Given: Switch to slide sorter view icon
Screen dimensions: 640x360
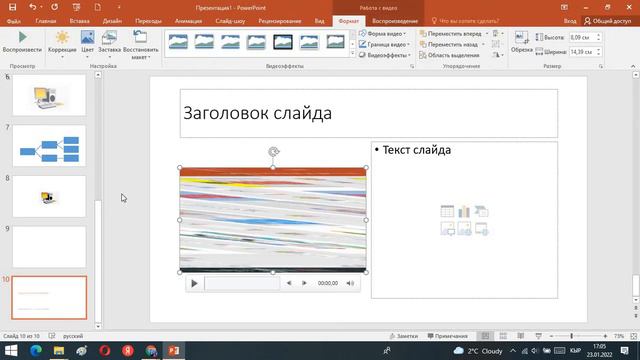Looking at the screenshot, I should coord(503,336).
